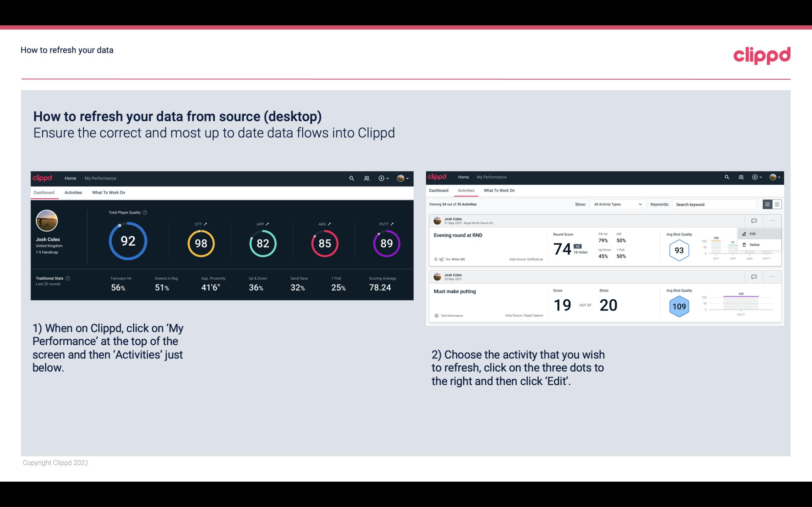Click the Must make putting activity thumbnail
Screen dimensions: 812x507
point(437,276)
